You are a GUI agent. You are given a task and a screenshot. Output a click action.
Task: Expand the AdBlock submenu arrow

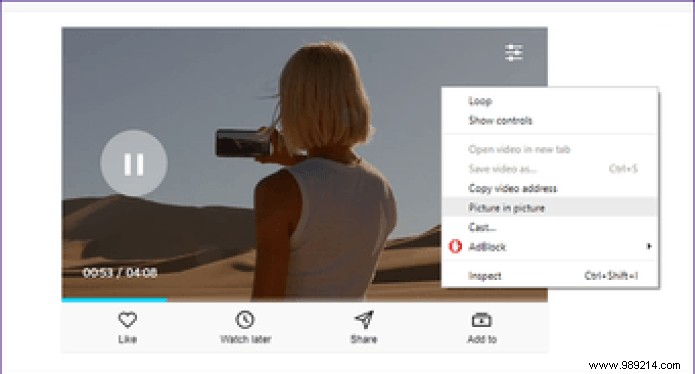point(649,246)
